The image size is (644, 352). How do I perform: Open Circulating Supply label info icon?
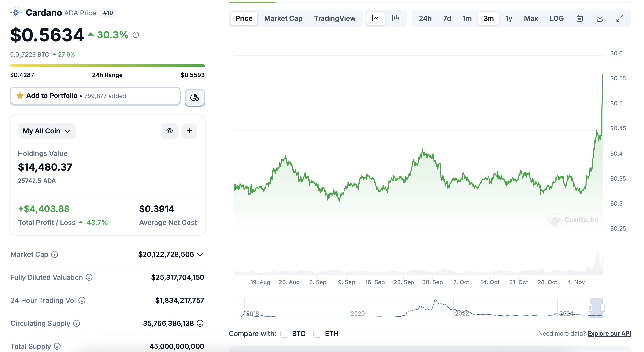[x=77, y=323]
